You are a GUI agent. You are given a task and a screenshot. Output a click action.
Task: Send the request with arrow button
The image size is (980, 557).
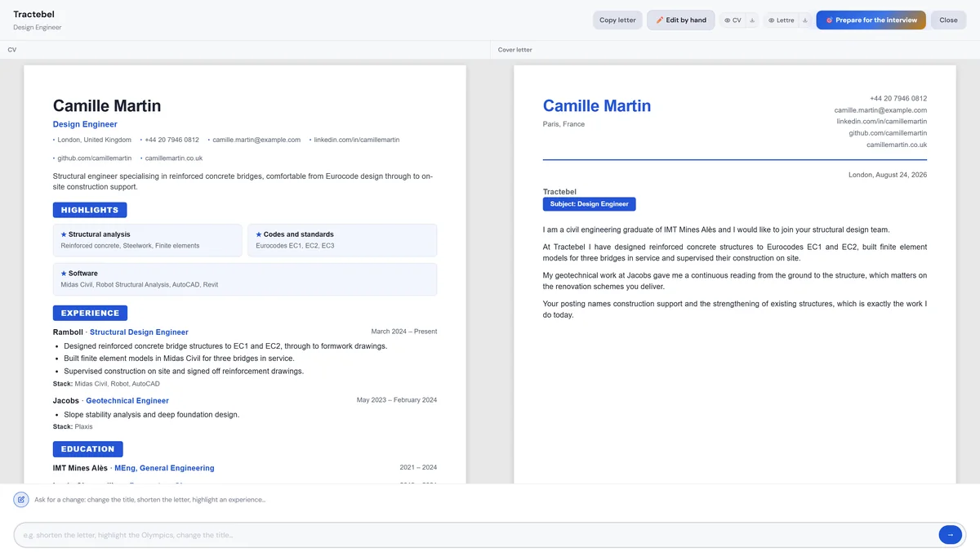tap(950, 535)
